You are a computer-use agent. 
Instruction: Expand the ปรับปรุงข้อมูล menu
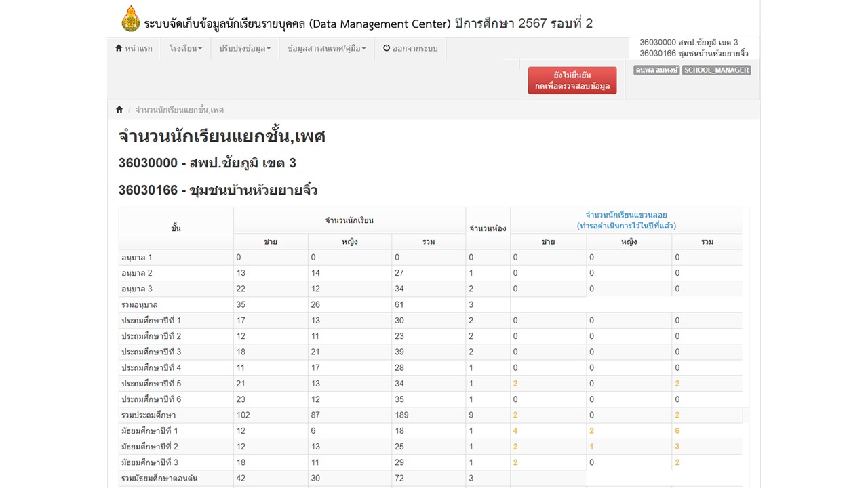[245, 49]
